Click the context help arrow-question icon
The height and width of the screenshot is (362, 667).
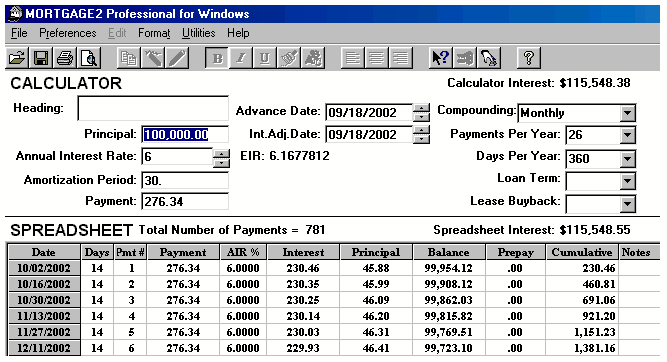tap(440, 58)
